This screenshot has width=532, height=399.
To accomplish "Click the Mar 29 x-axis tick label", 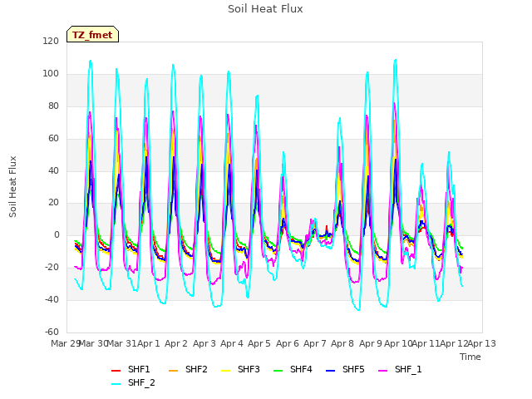I will [66, 343].
